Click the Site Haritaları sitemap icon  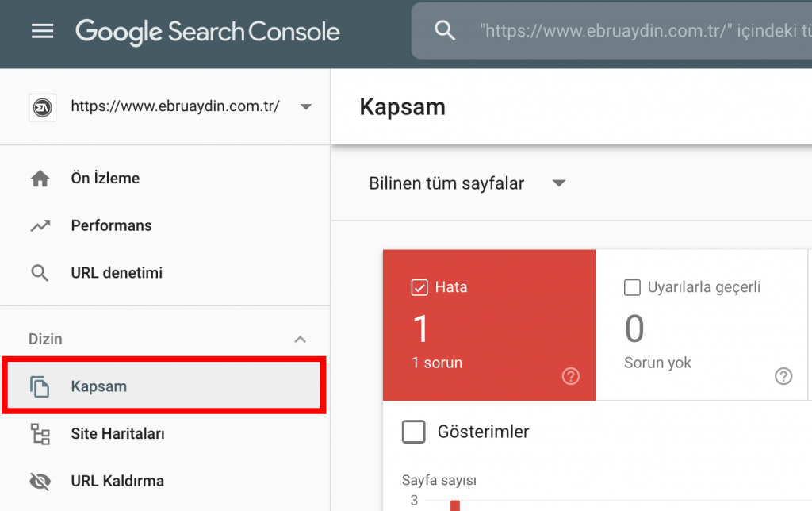tap(40, 434)
